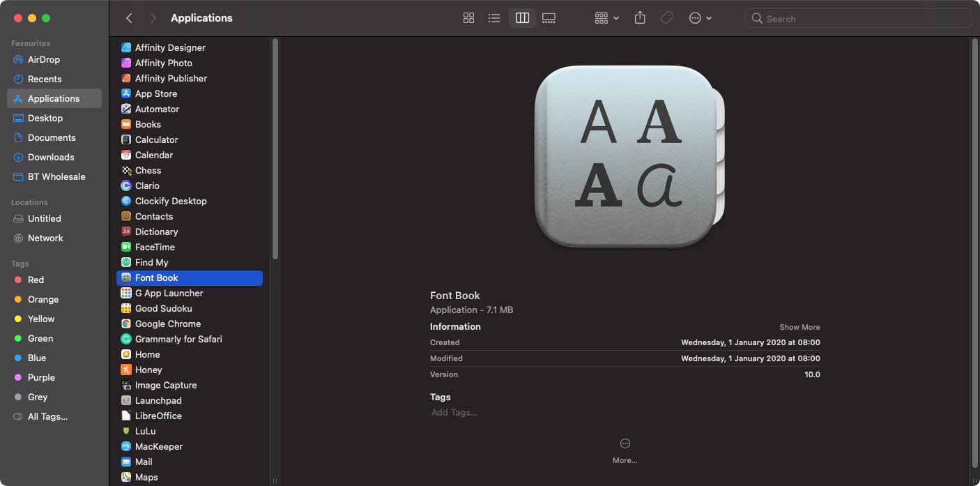This screenshot has width=980, height=486.
Task: Click the More ellipsis button in preview
Action: [x=625, y=443]
